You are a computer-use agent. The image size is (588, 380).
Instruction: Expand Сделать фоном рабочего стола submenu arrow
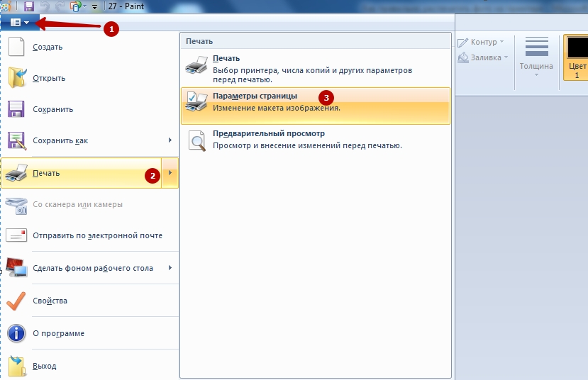point(170,268)
